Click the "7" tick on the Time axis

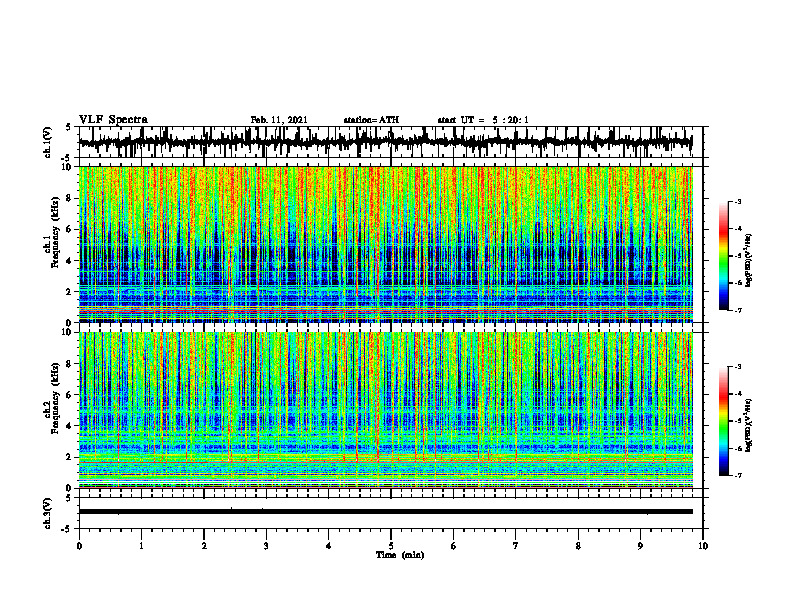(x=516, y=546)
